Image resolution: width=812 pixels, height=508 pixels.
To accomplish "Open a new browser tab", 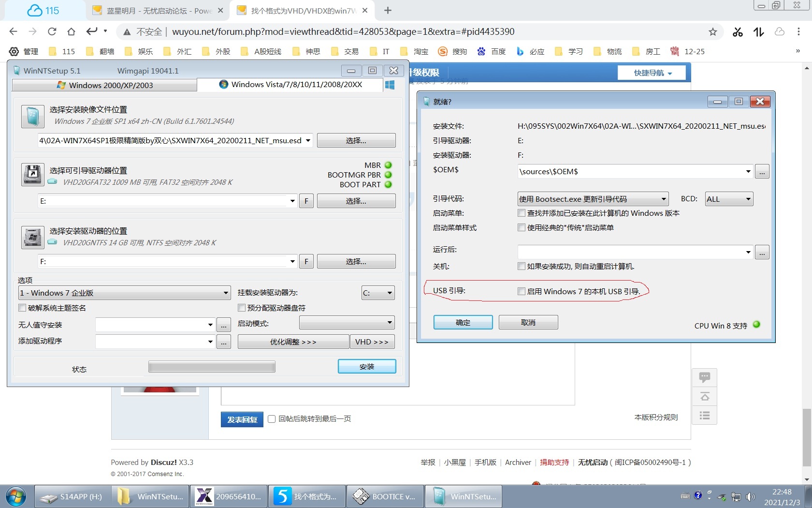I will (388, 10).
